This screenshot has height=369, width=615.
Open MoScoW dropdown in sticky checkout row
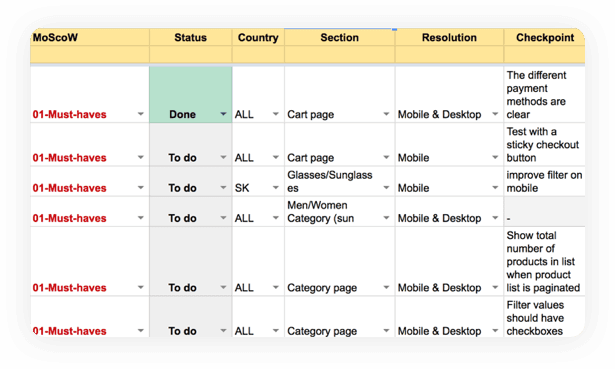(x=140, y=158)
